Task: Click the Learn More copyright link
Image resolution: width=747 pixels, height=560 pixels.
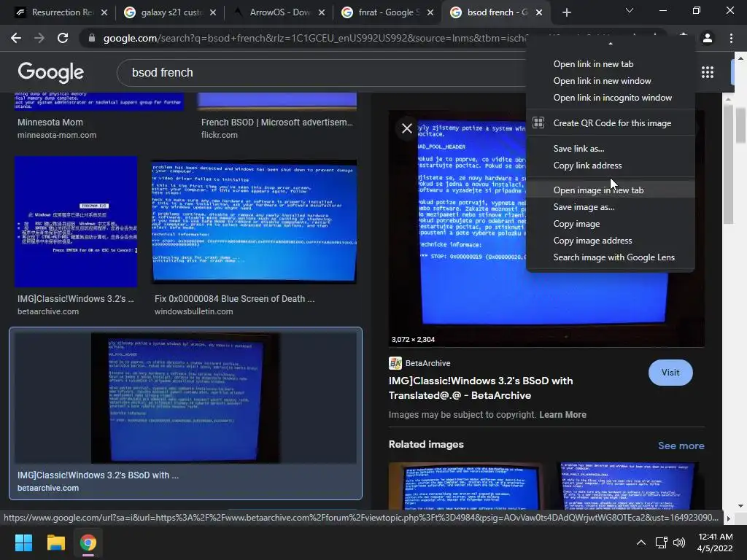Action: pos(562,415)
